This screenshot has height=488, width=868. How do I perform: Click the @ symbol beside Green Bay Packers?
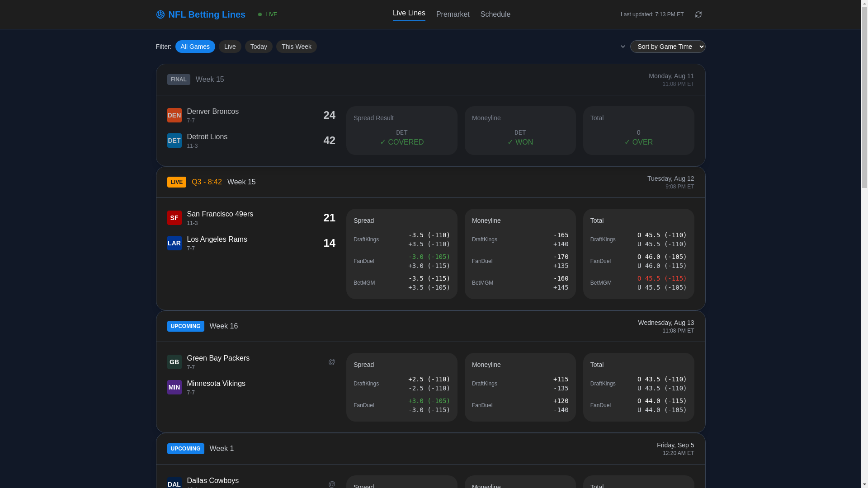pyautogui.click(x=331, y=362)
